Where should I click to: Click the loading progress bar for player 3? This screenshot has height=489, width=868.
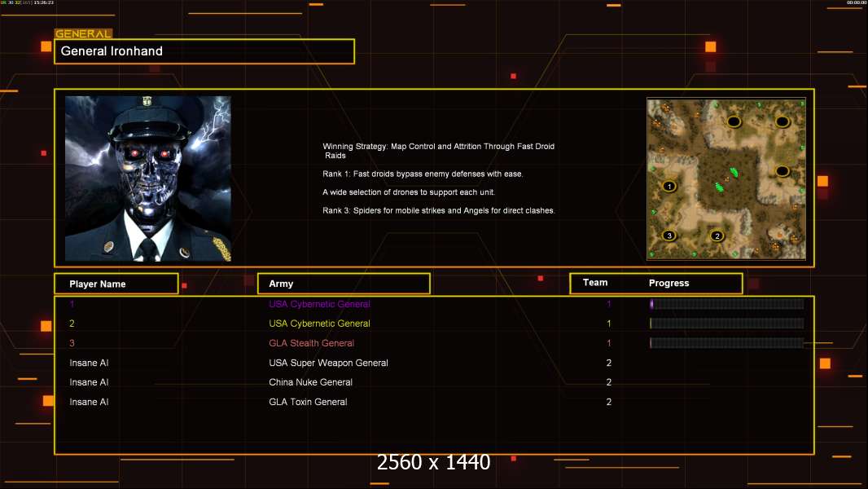(x=727, y=343)
